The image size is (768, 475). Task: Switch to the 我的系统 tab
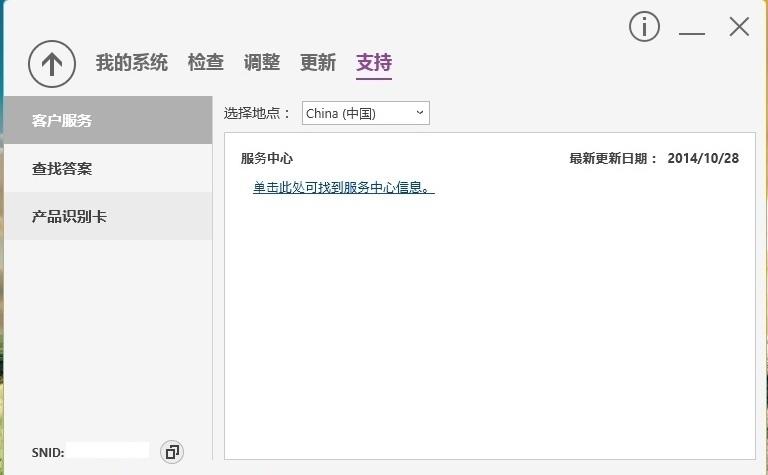coord(132,62)
